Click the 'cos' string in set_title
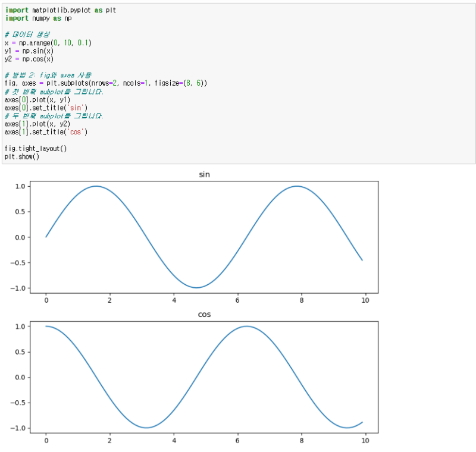 tap(76, 132)
